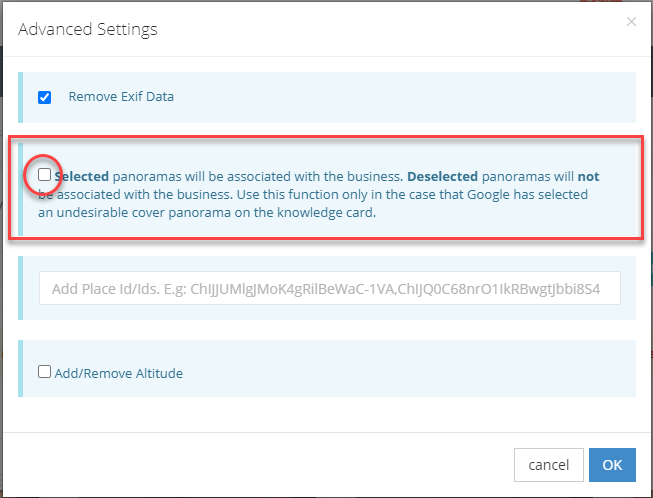This screenshot has height=498, width=653.
Task: Close the Advanced Settings dialog with X
Action: (631, 21)
